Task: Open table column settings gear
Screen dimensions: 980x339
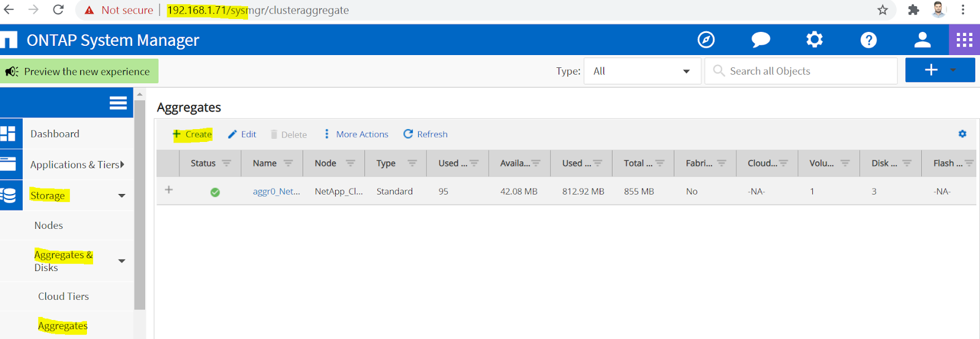Action: point(962,134)
